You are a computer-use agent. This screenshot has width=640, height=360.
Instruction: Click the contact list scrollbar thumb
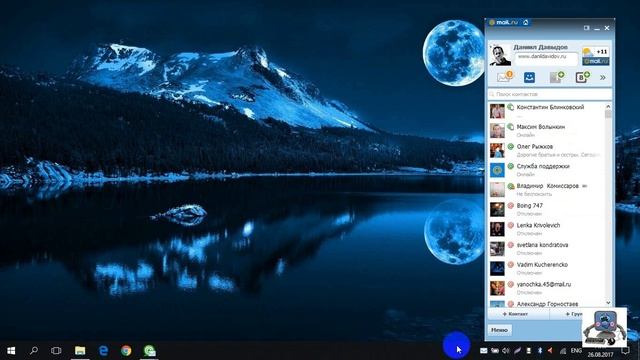click(608, 114)
